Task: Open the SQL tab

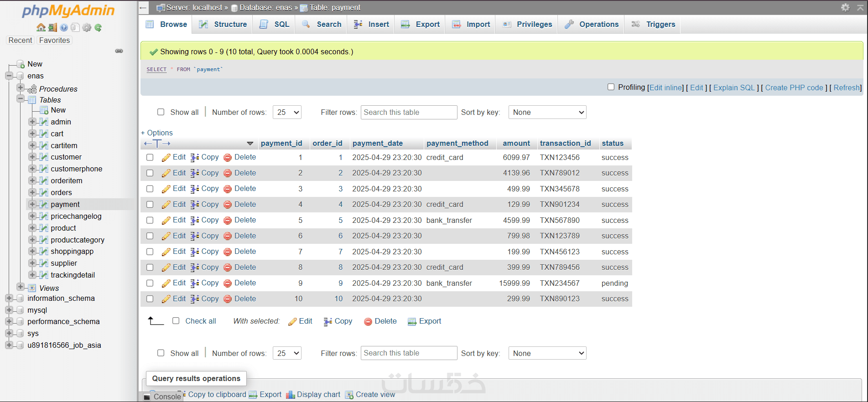Action: coord(275,24)
